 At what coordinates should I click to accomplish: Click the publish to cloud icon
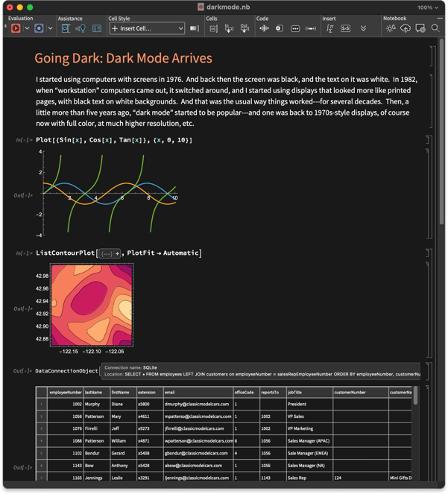[406, 28]
